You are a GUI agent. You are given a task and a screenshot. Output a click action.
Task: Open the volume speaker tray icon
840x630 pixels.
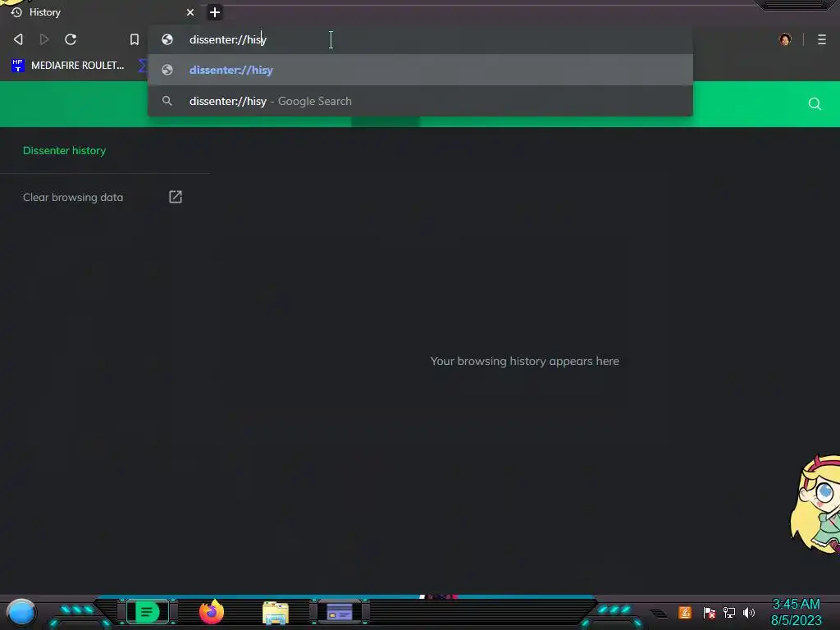point(748,612)
